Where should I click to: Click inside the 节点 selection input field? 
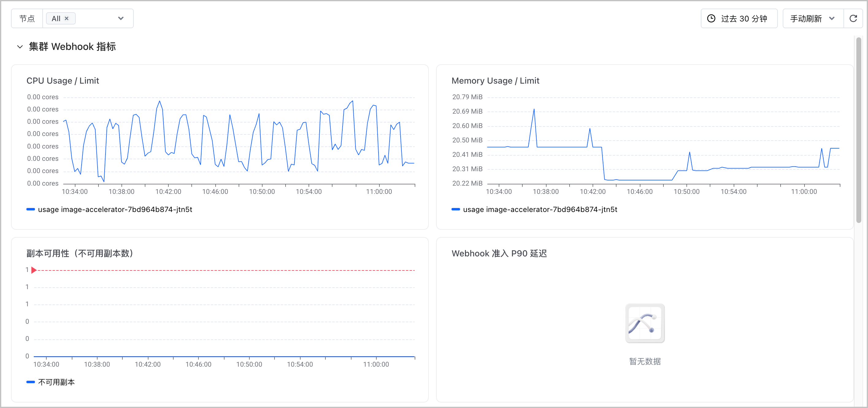(x=88, y=18)
